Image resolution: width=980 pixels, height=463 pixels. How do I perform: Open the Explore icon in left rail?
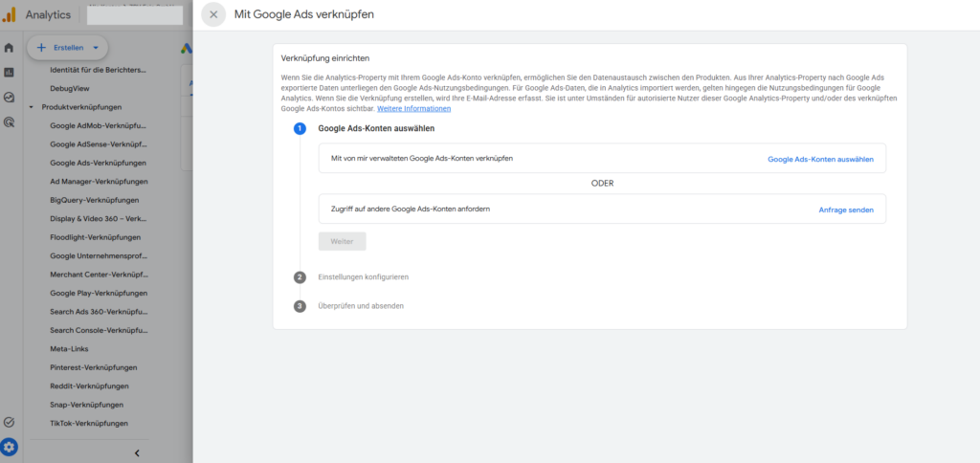[9, 98]
